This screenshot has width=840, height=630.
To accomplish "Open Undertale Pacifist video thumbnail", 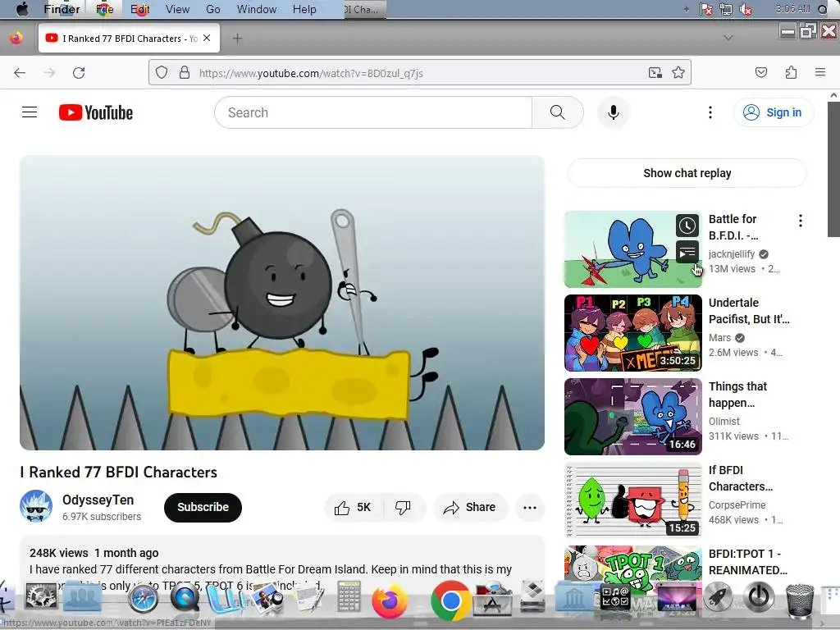I will (633, 333).
